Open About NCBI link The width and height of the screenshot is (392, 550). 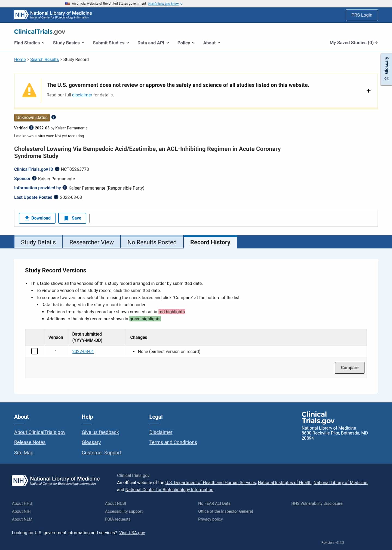tap(115, 503)
